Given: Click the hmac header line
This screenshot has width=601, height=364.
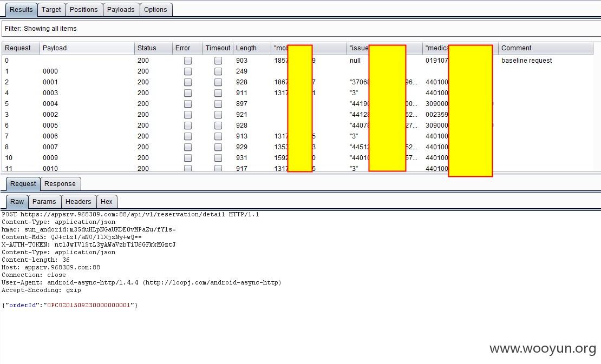Looking at the screenshot, I should click(89, 230).
